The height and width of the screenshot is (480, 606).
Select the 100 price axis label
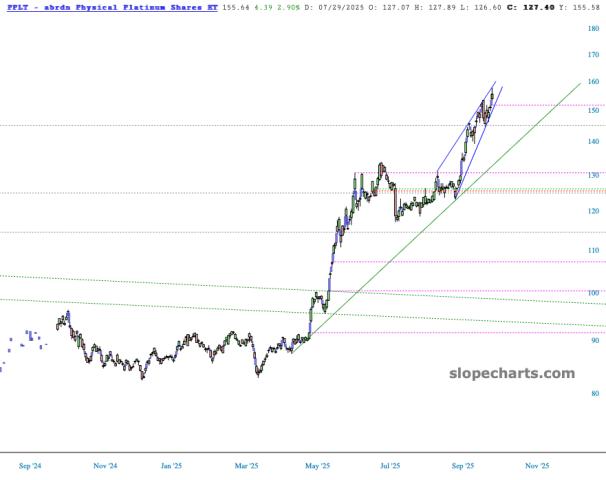coord(593,293)
